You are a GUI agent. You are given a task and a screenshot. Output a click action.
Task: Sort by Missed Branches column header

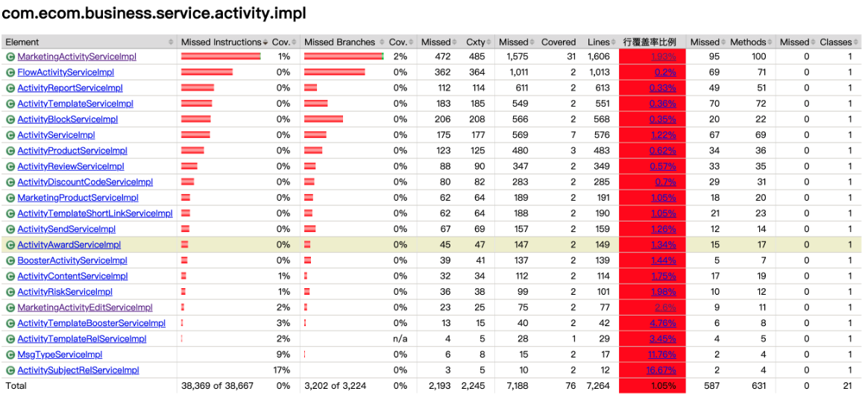[x=344, y=42]
